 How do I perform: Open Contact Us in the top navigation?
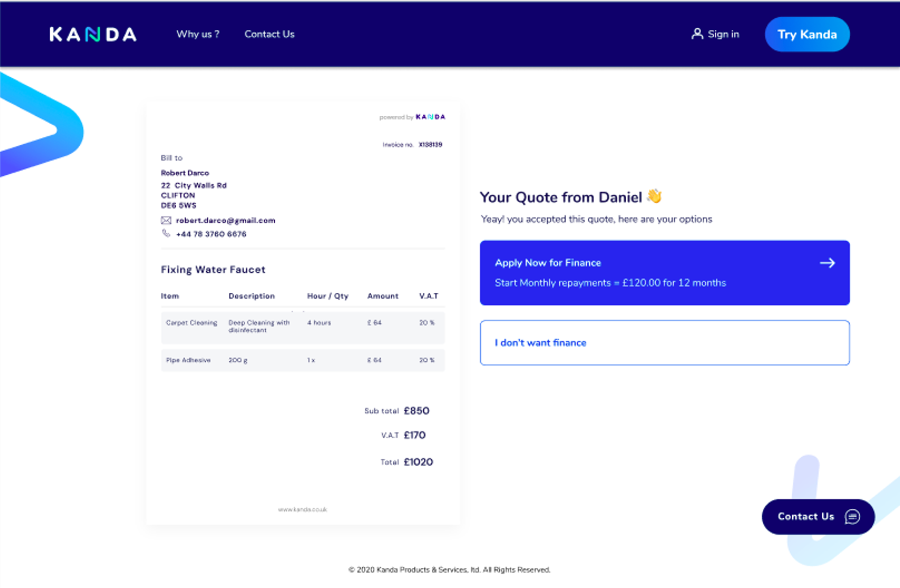click(x=270, y=34)
